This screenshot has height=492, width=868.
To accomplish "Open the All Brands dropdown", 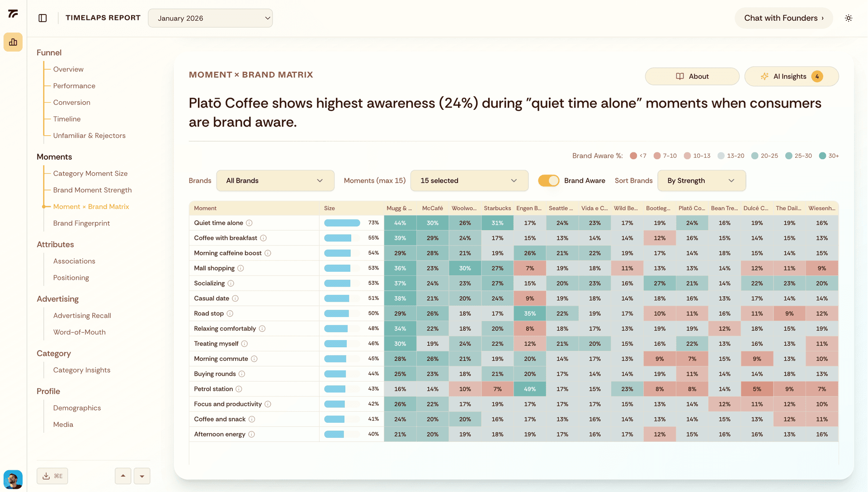I will [275, 180].
